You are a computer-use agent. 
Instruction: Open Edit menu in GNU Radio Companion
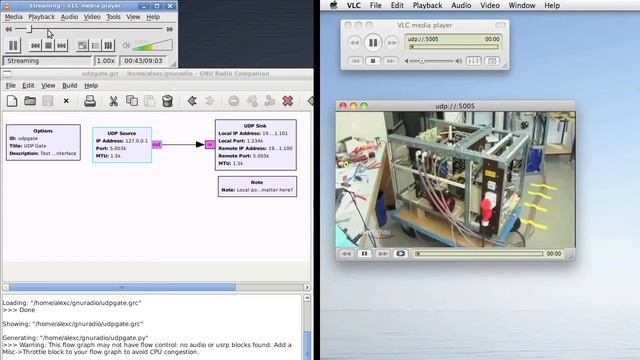click(28, 85)
